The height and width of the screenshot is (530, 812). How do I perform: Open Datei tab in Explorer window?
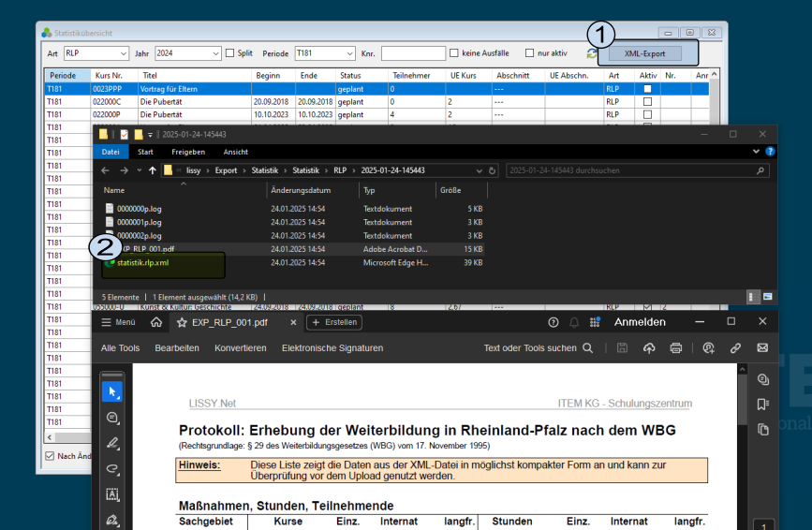pyautogui.click(x=111, y=152)
